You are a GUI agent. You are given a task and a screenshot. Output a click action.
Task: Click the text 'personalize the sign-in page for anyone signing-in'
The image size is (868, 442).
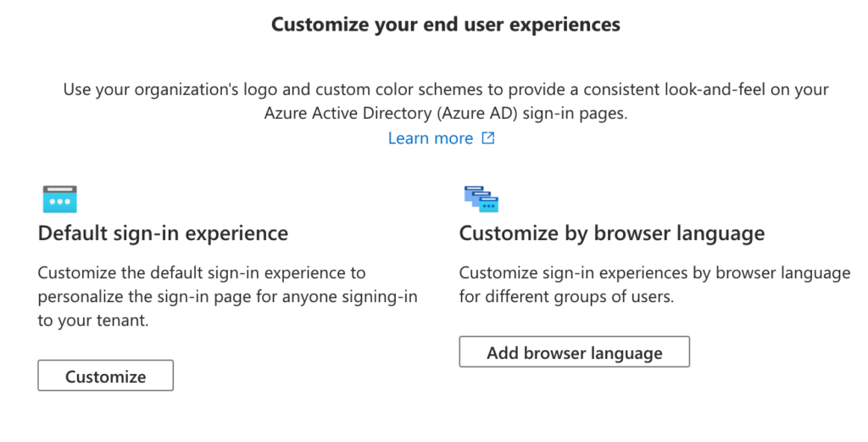[227, 297]
